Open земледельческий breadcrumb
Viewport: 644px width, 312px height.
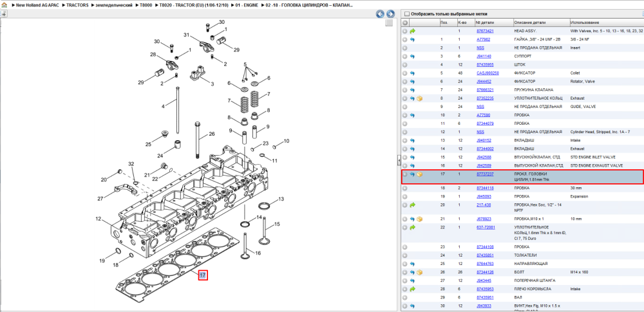click(x=115, y=5)
